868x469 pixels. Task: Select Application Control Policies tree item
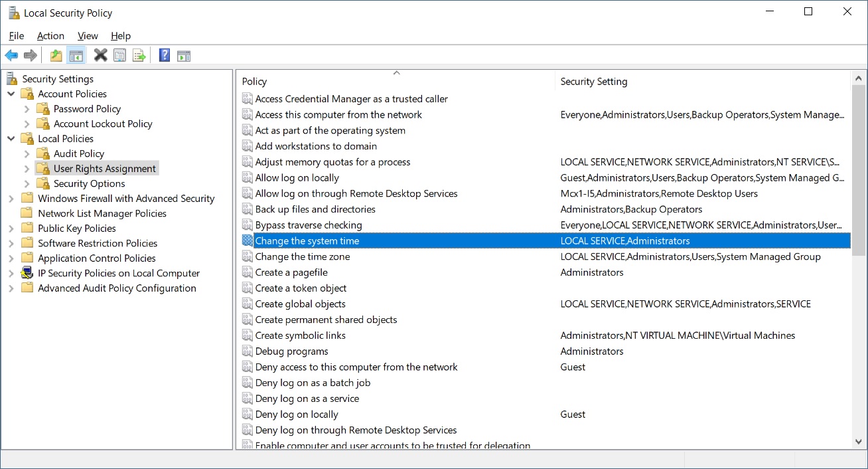97,258
